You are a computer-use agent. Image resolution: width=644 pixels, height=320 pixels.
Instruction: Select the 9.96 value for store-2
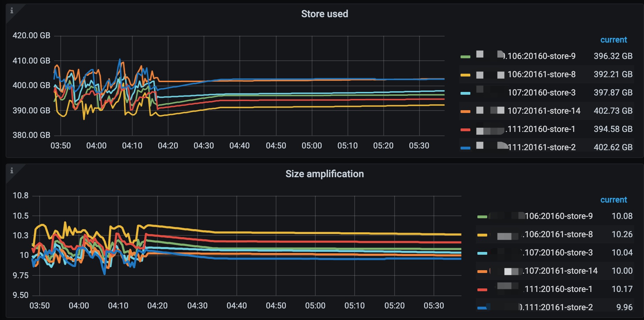click(x=625, y=307)
